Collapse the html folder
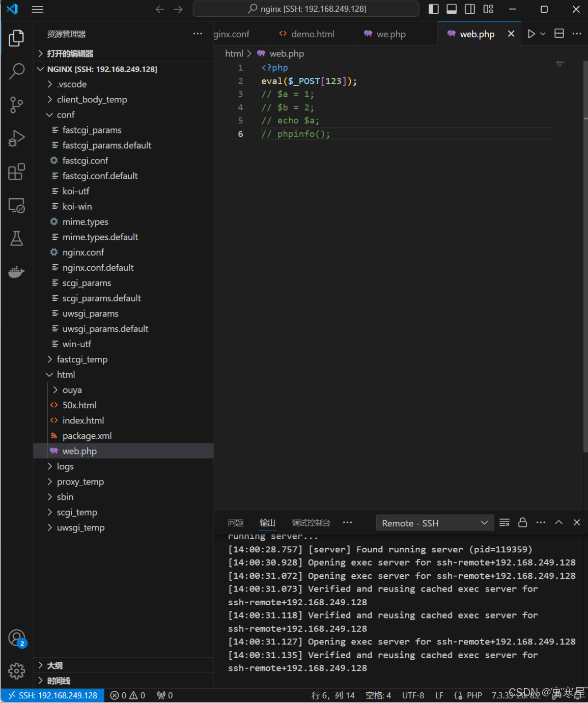Viewport: 588px width, 703px height. pyautogui.click(x=123, y=375)
